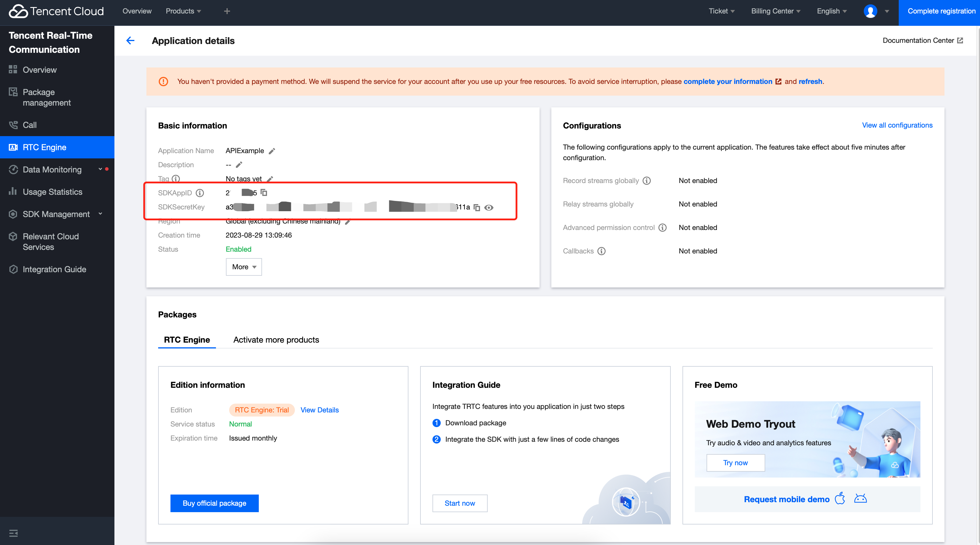This screenshot has width=980, height=545.
Task: Edit tags with the pencil icon
Action: (270, 179)
